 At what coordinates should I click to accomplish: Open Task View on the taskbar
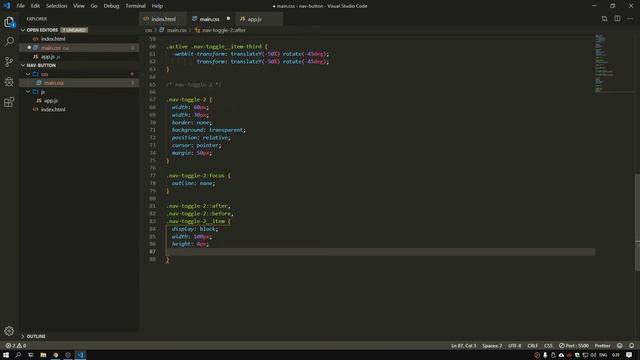pyautogui.click(x=31, y=355)
